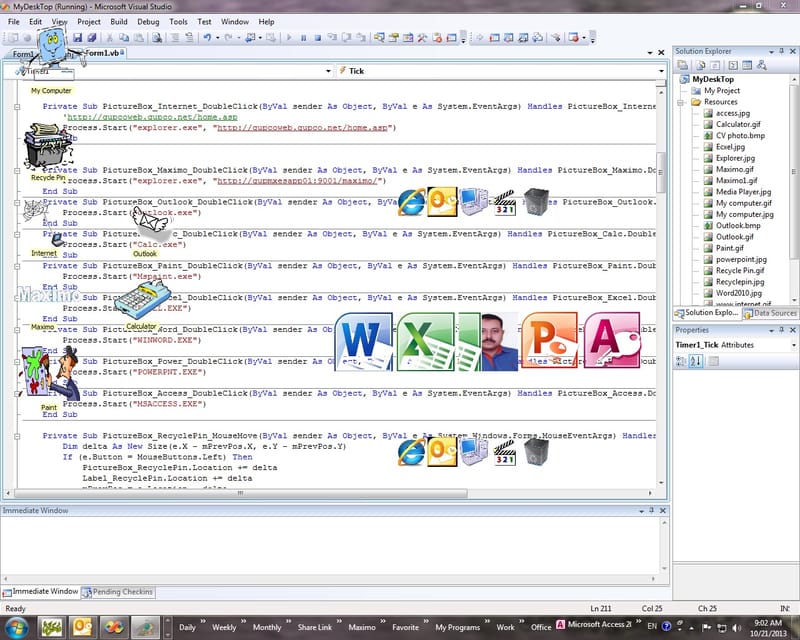Click the volume icon in the system tray
The height and width of the screenshot is (640, 800).
[736, 627]
